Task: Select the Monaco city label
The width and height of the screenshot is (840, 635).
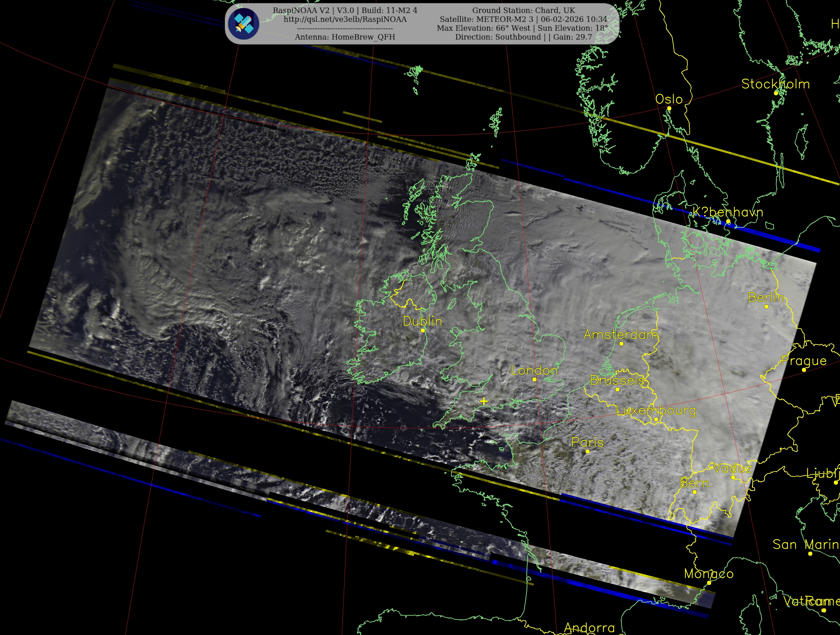Action: pyautogui.click(x=709, y=574)
